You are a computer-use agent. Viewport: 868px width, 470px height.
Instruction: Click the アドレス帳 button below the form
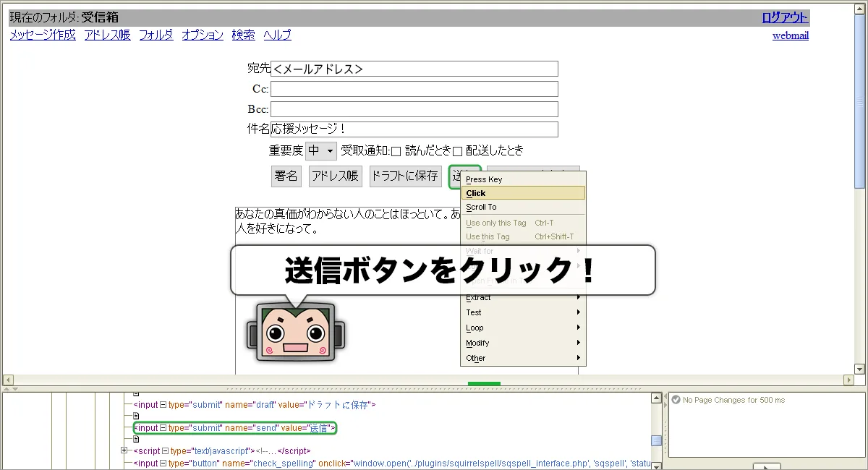336,176
